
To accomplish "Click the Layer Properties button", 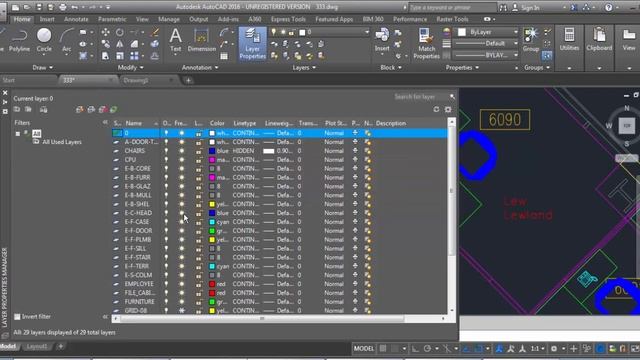I will [252, 44].
